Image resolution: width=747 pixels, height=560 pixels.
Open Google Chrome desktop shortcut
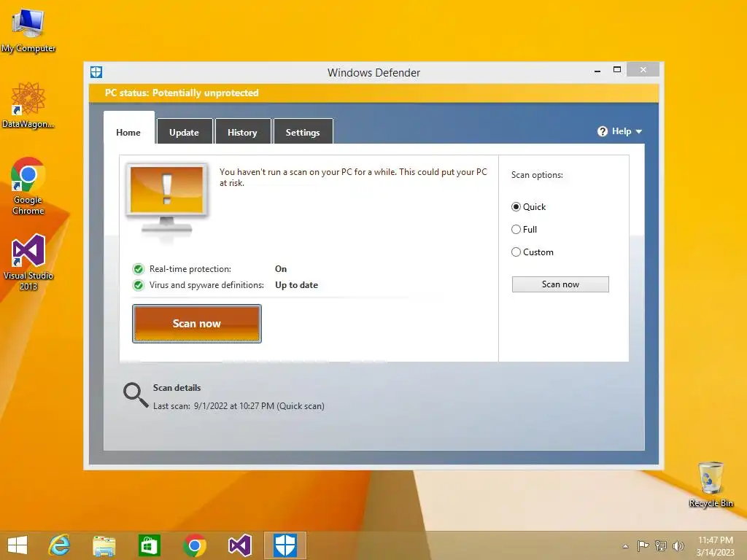pyautogui.click(x=28, y=186)
